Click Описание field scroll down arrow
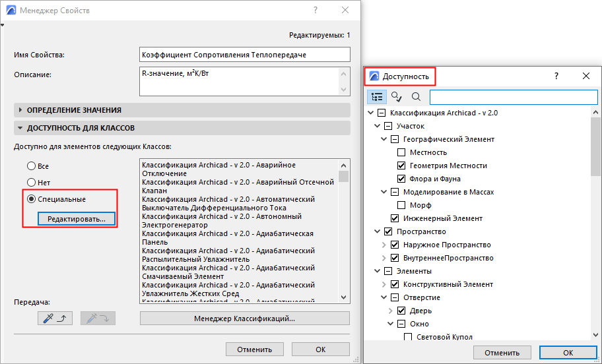 point(344,90)
